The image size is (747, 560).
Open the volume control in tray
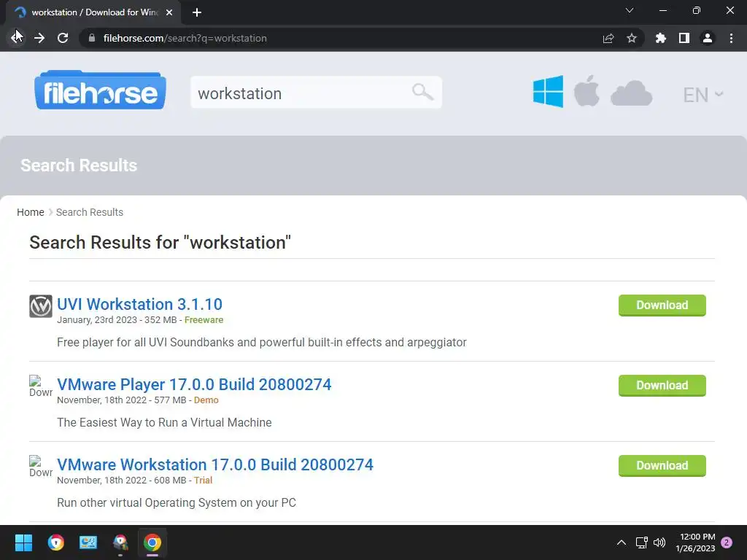click(x=659, y=542)
